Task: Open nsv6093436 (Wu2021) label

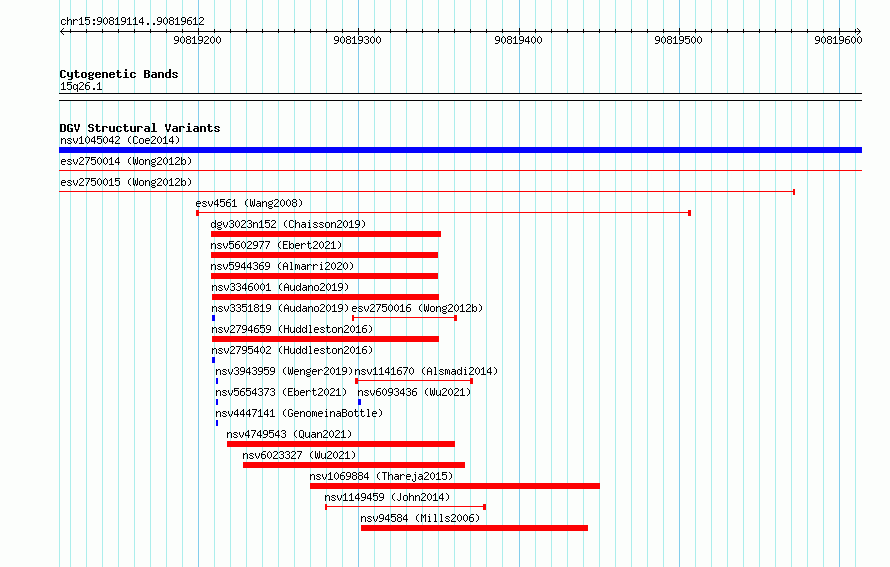Action: click(414, 392)
